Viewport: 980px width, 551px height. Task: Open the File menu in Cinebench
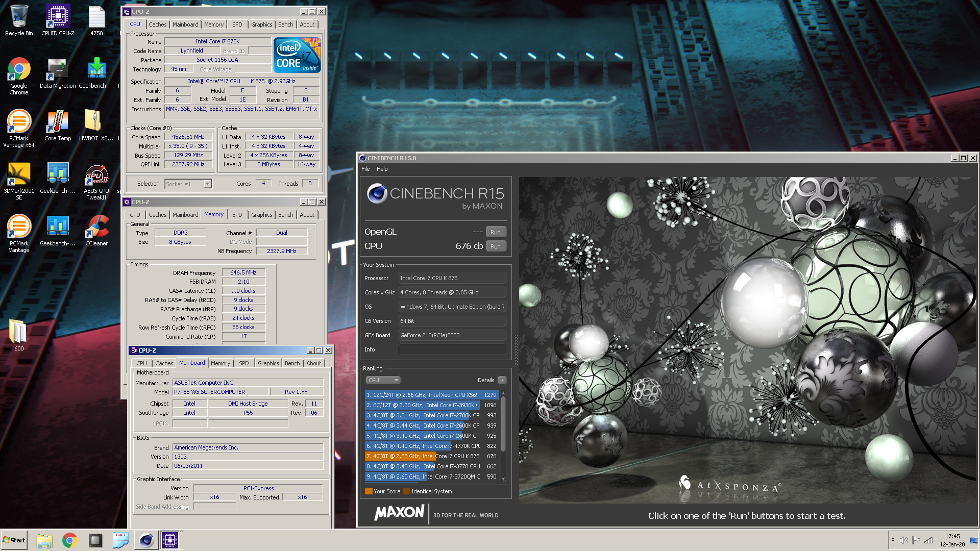(365, 169)
